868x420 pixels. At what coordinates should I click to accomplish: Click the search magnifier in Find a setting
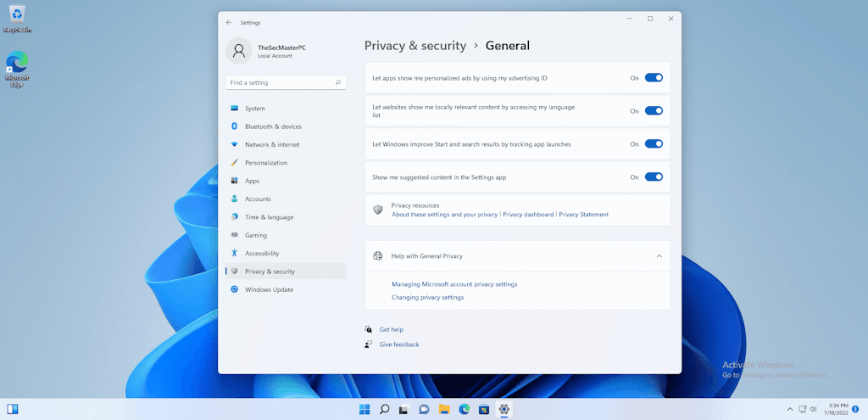pyautogui.click(x=337, y=82)
